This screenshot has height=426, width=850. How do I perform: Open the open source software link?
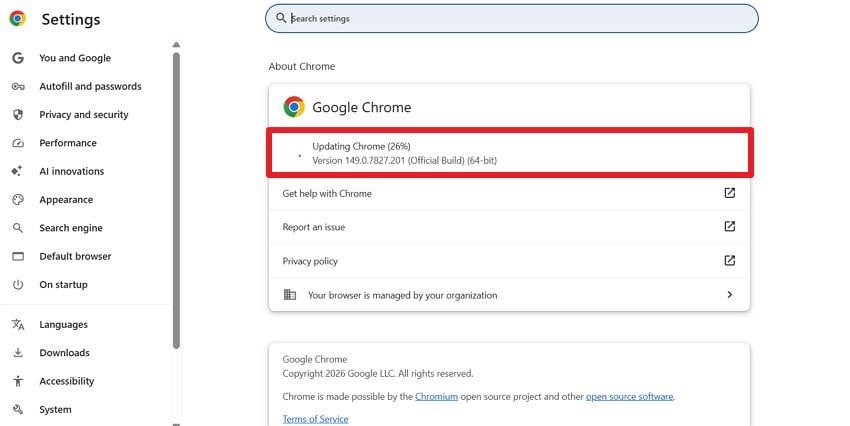[x=629, y=396]
